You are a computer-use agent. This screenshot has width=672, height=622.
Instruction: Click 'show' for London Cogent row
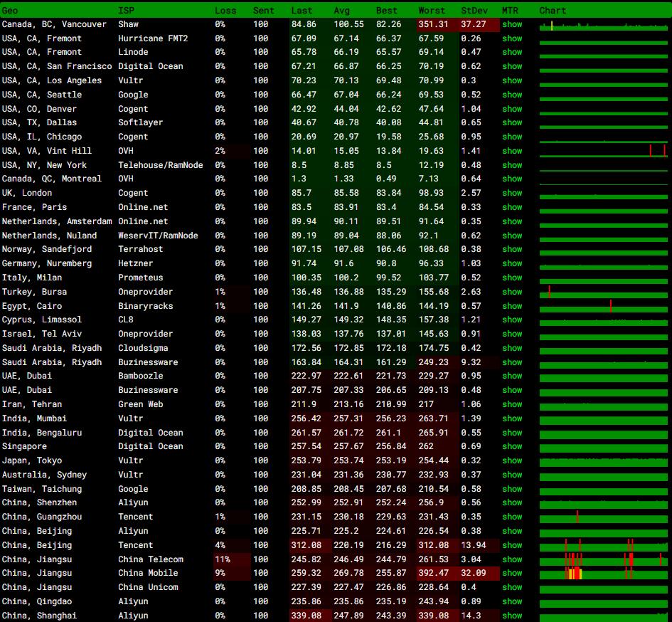[x=512, y=193]
